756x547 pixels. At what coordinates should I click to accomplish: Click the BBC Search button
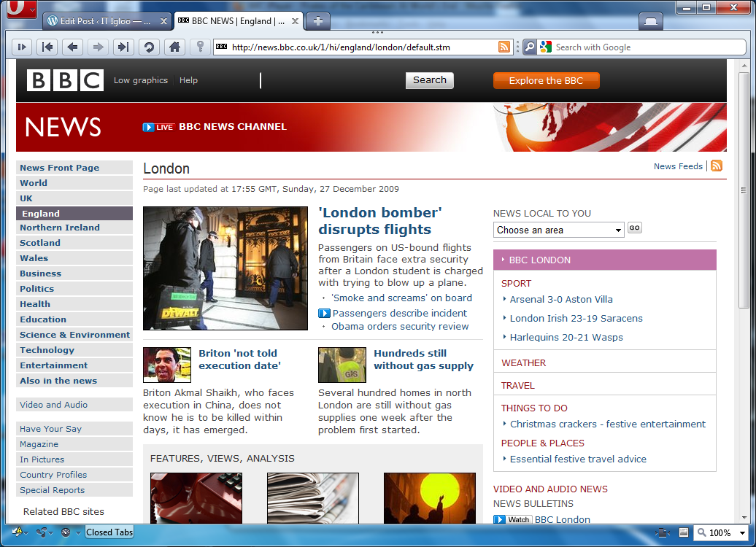click(430, 80)
